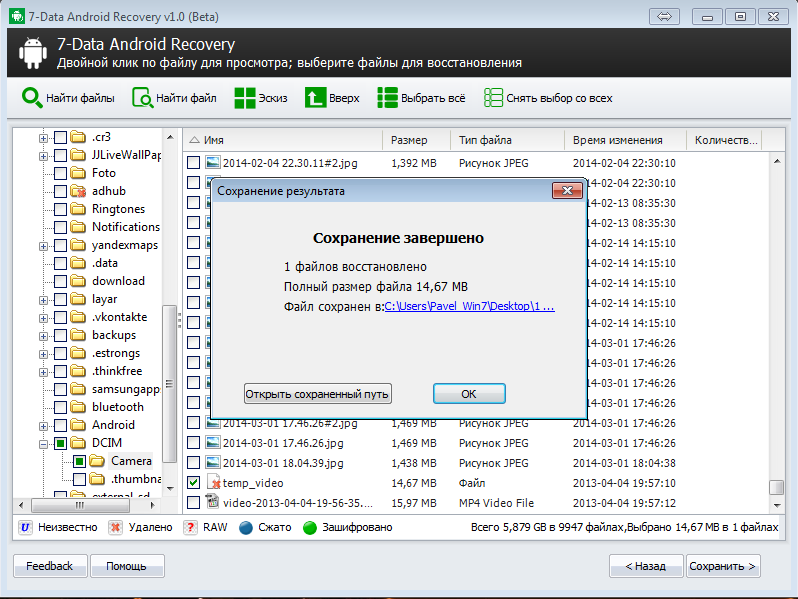Screen dimensions: 798x599
Task: Sort by the Имя column header
Action: point(282,140)
